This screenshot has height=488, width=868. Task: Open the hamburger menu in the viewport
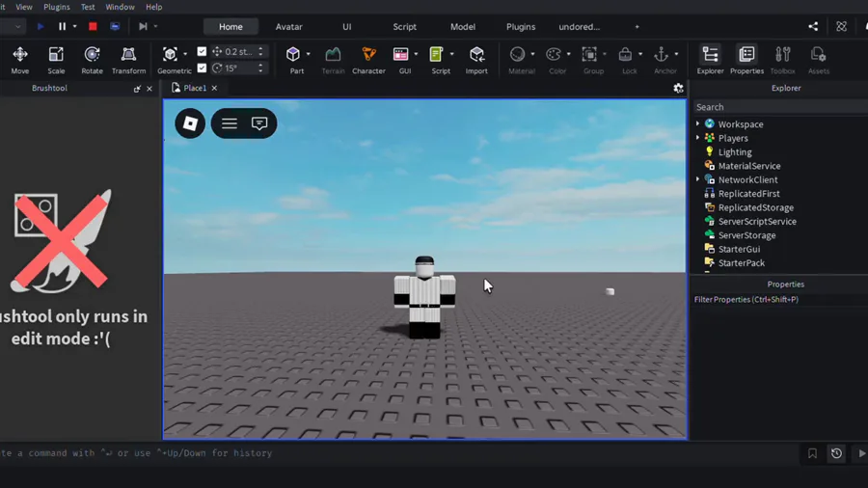pyautogui.click(x=230, y=123)
